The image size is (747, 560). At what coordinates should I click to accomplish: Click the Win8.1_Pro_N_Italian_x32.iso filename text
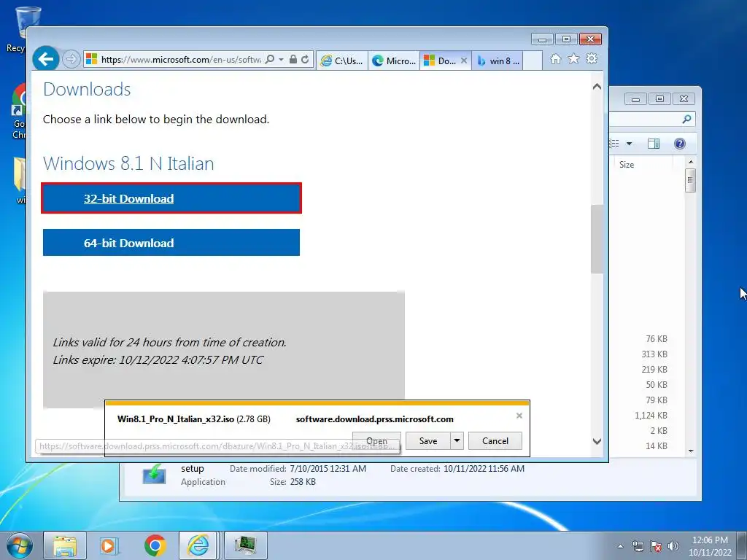coord(176,419)
